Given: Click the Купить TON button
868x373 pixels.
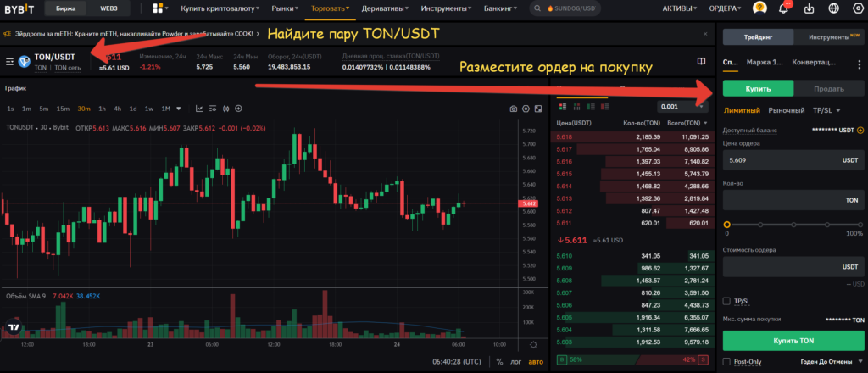Looking at the screenshot, I should (793, 340).
